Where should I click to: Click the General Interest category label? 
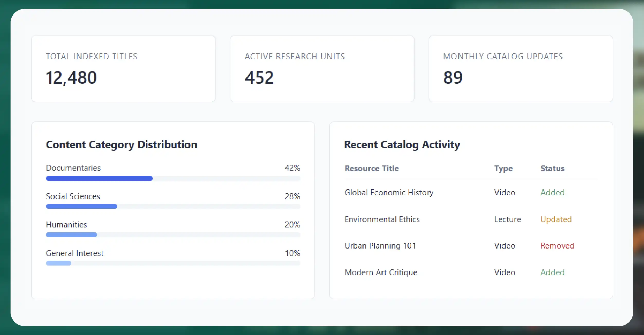75,253
